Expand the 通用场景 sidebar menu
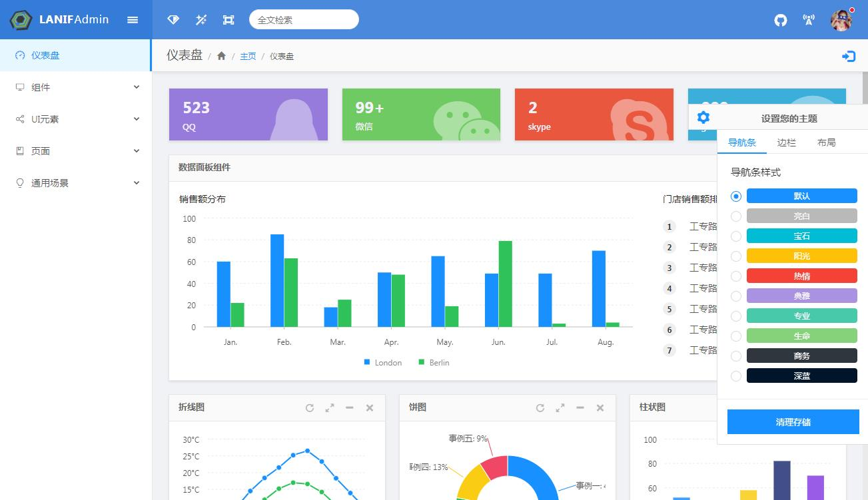The height and width of the screenshot is (500, 868). click(76, 183)
